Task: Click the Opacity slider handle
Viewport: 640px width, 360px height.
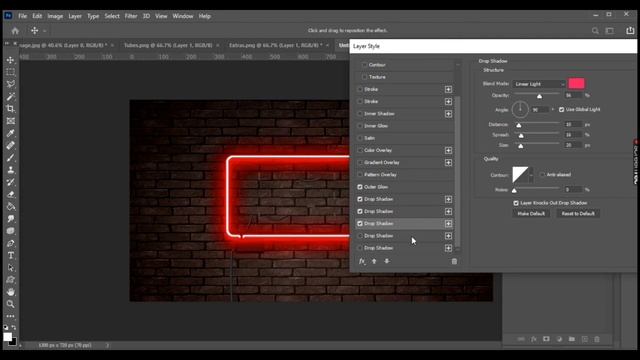Action: click(539, 96)
